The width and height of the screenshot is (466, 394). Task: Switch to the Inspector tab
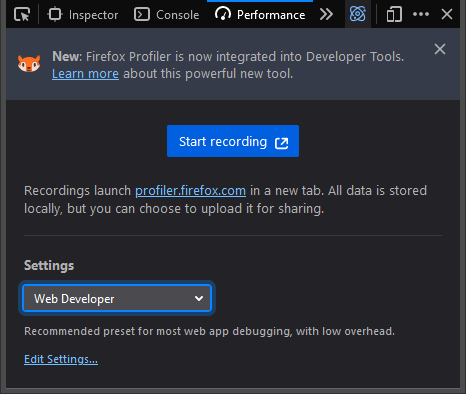click(83, 15)
